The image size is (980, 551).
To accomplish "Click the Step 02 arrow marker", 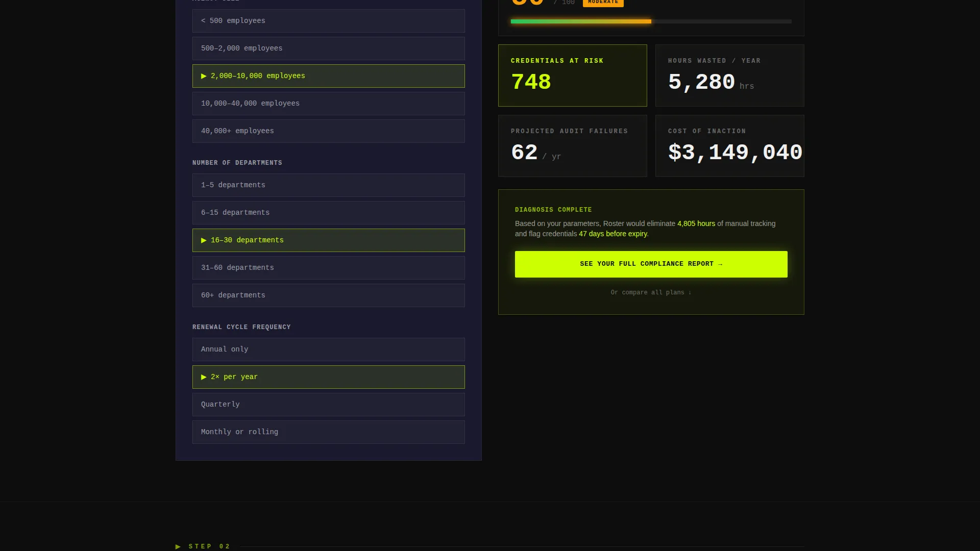I will pyautogui.click(x=178, y=546).
